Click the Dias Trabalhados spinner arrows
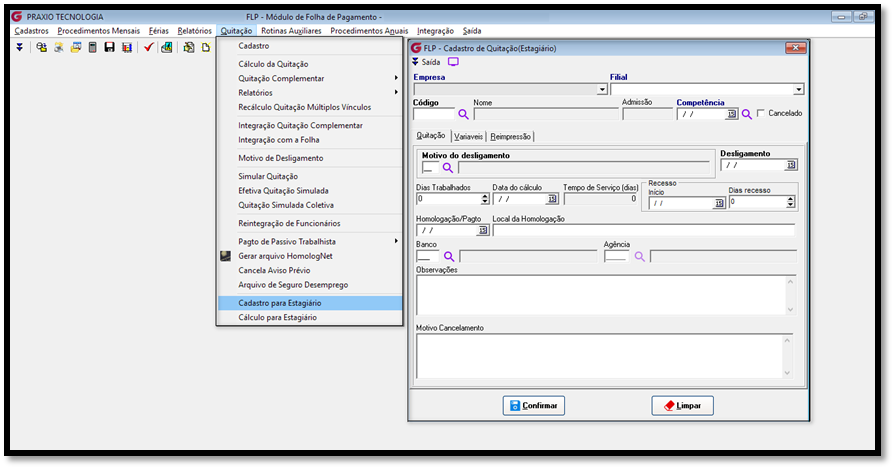The width and height of the screenshot is (894, 469). tap(485, 199)
